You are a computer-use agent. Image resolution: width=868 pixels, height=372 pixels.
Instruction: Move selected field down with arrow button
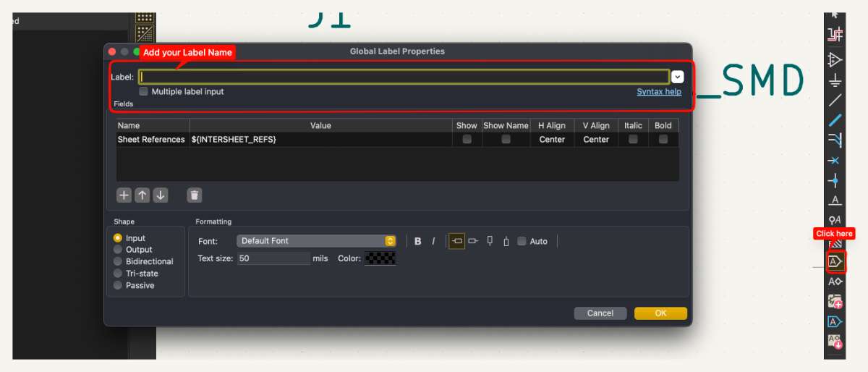pyautogui.click(x=161, y=195)
